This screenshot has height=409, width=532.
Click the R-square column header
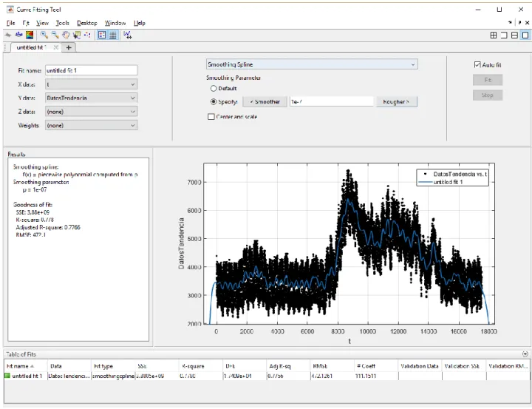200,366
